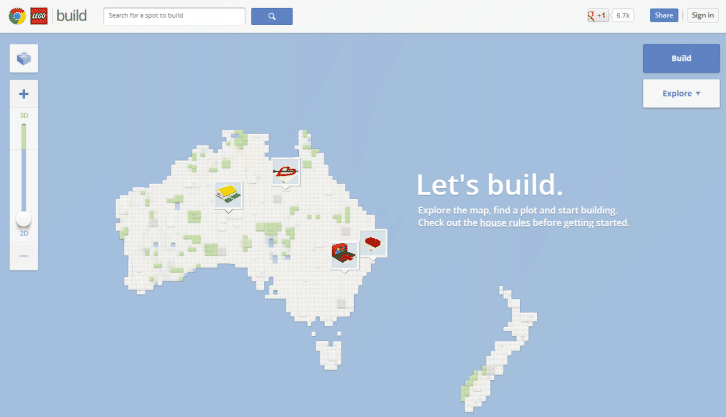
Task: Click the Chrome logo icon
Action: 17,16
